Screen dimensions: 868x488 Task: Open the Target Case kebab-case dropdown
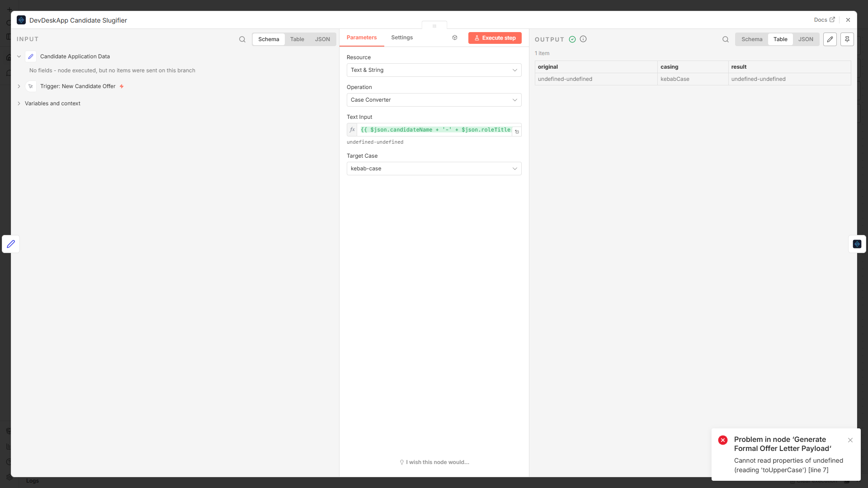tap(434, 169)
